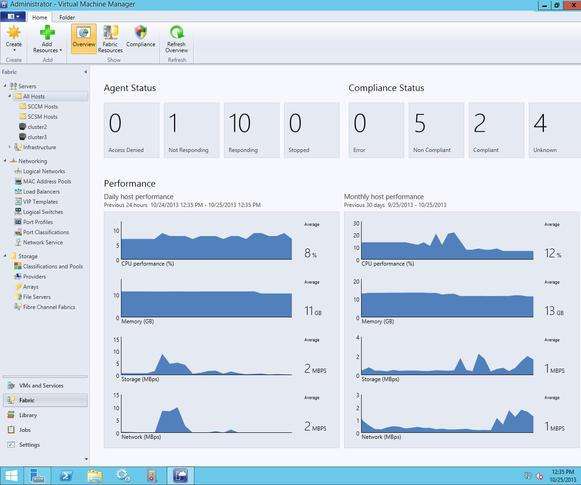The image size is (581, 485).
Task: Switch to the Folder ribbon tab
Action: (x=67, y=17)
